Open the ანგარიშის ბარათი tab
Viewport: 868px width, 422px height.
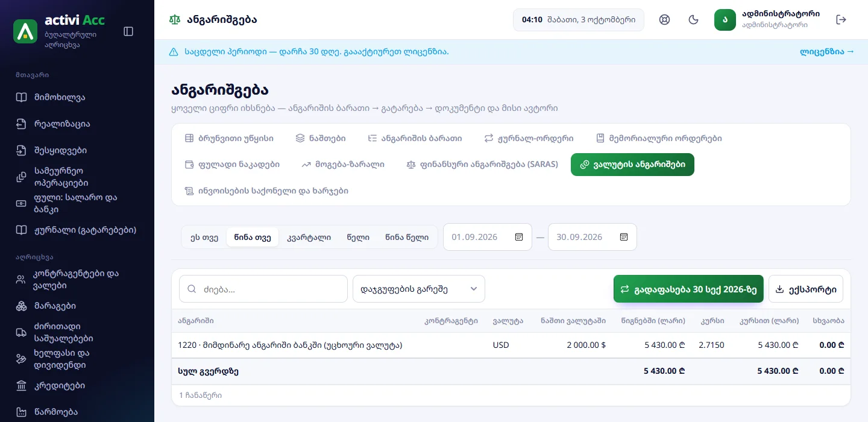tap(415, 138)
